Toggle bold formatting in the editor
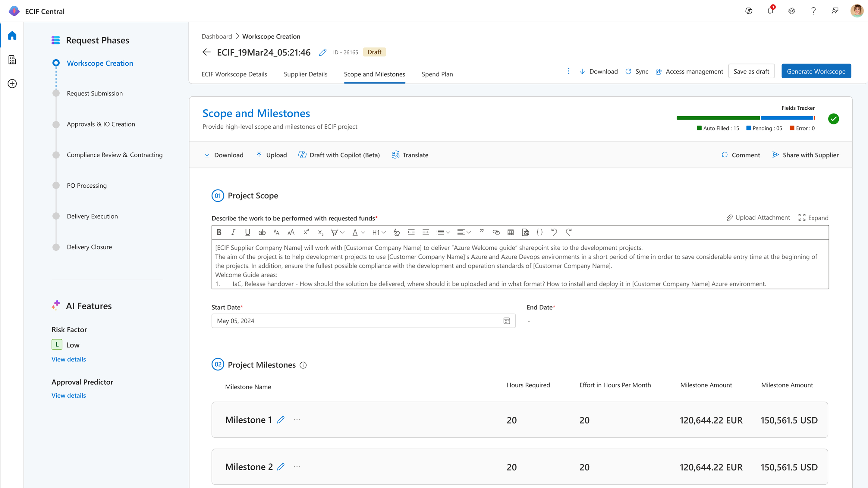The height and width of the screenshot is (488, 868). click(219, 232)
